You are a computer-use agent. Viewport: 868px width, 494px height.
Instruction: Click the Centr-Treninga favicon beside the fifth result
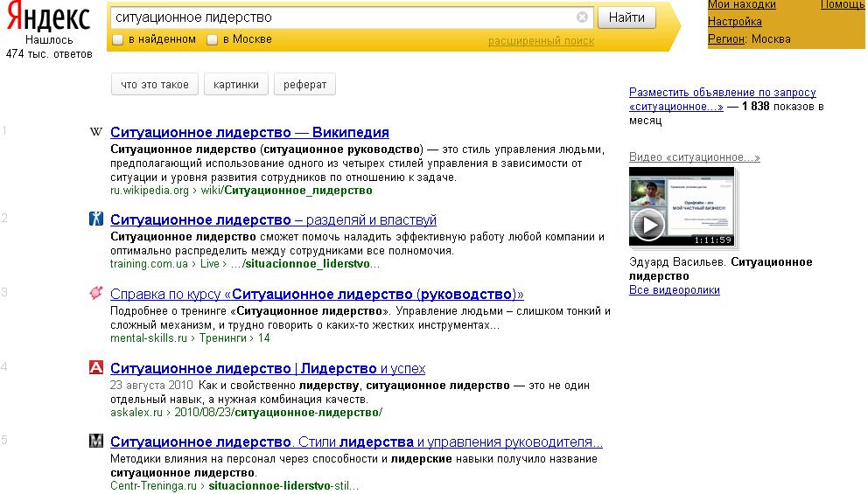tap(95, 441)
